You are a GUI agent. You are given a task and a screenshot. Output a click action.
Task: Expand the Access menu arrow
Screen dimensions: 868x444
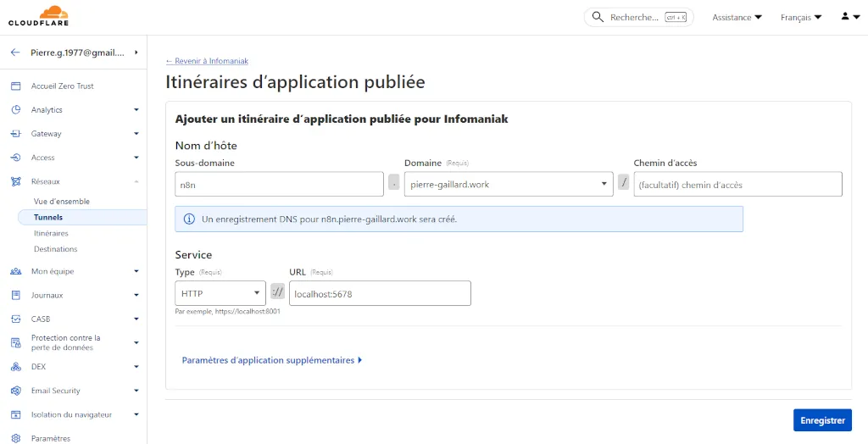tap(136, 158)
